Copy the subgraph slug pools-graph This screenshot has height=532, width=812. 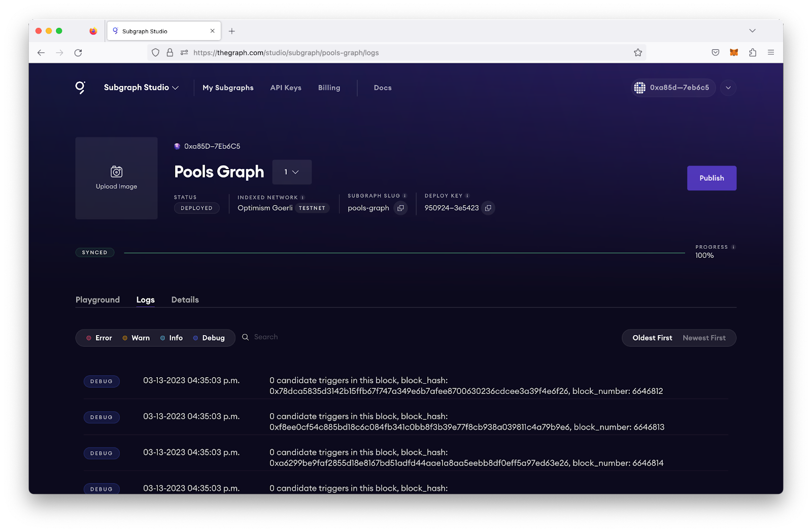[x=400, y=208]
